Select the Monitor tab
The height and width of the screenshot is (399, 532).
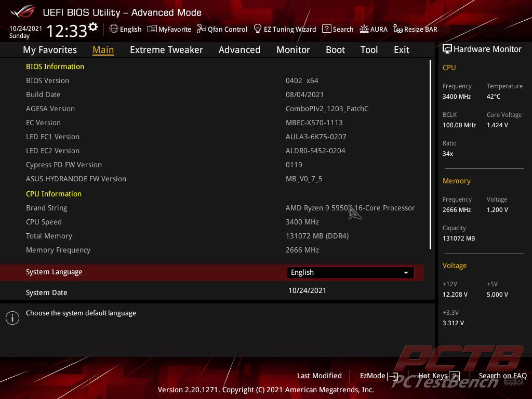point(293,50)
